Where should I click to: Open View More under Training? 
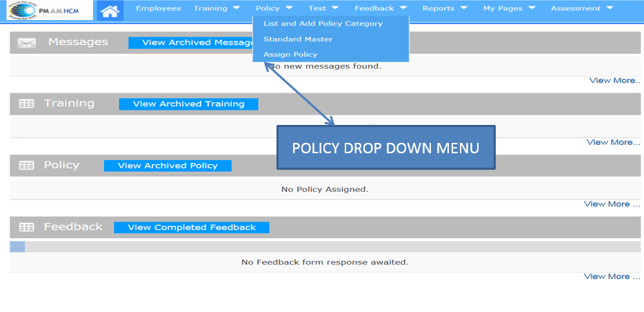pos(613,142)
